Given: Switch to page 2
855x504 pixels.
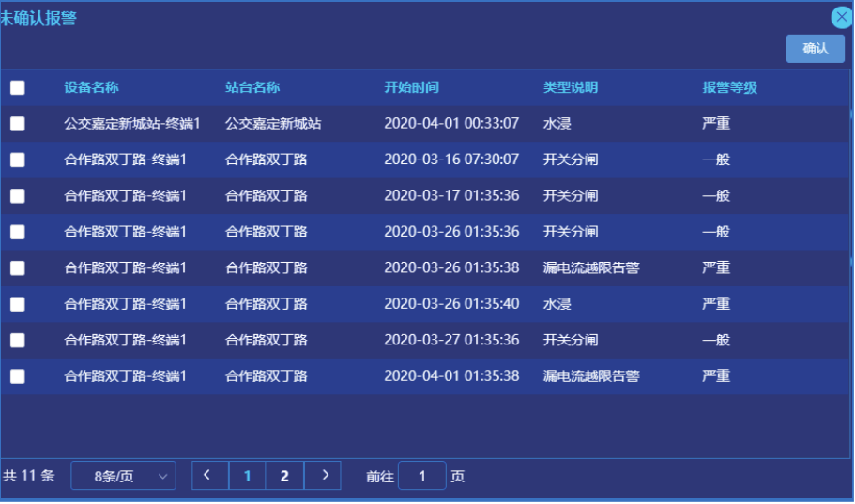Looking at the screenshot, I should point(284,476).
